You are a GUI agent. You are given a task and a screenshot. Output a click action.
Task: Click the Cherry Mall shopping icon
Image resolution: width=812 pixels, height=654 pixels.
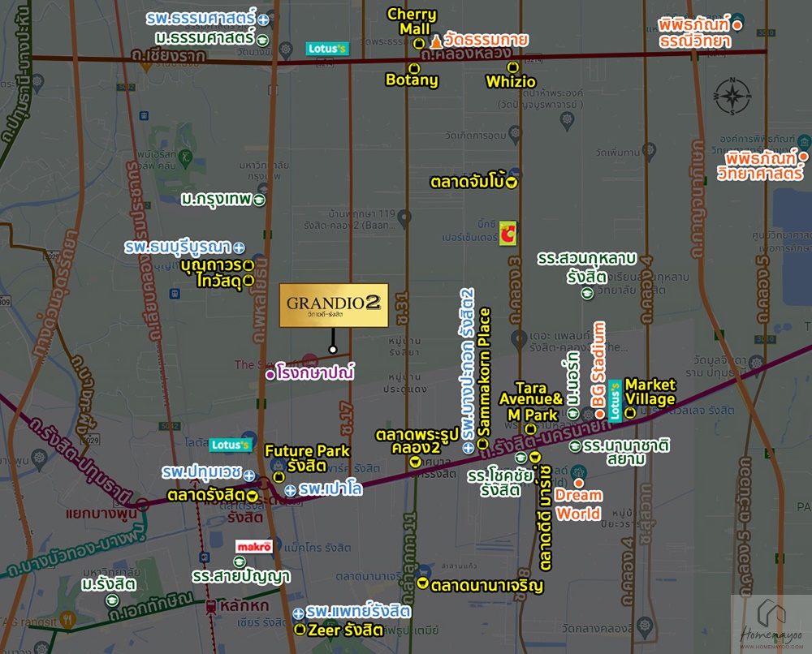click(x=419, y=44)
